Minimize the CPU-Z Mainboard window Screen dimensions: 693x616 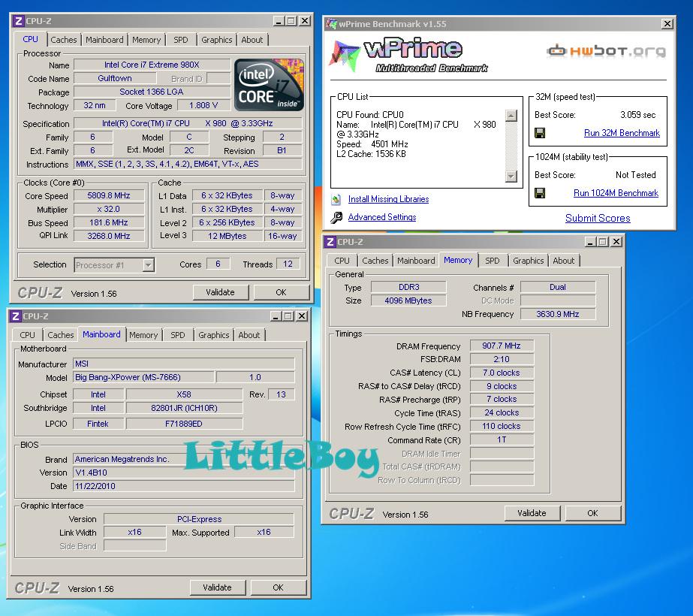[276, 316]
